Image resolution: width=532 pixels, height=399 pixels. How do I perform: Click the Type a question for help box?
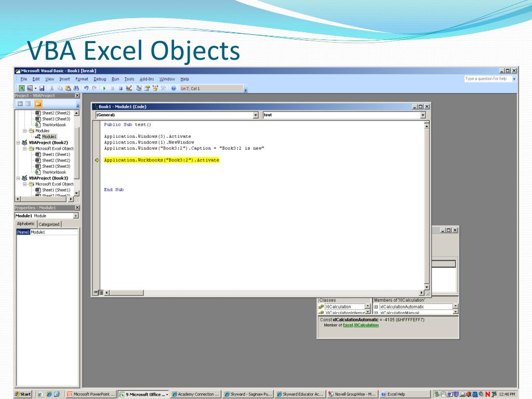point(488,79)
